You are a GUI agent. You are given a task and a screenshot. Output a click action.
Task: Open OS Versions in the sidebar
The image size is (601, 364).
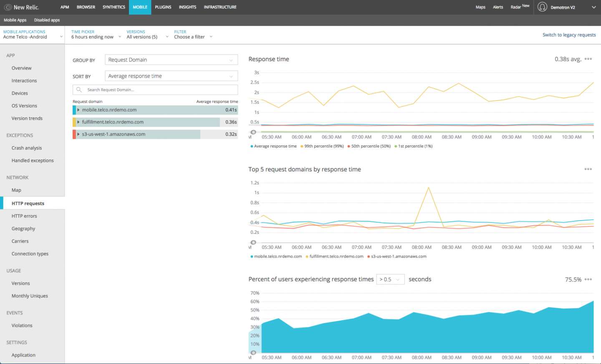pyautogui.click(x=24, y=105)
